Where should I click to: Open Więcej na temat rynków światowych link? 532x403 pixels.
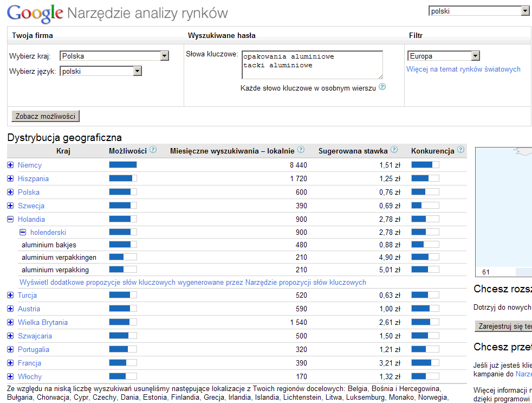click(463, 69)
